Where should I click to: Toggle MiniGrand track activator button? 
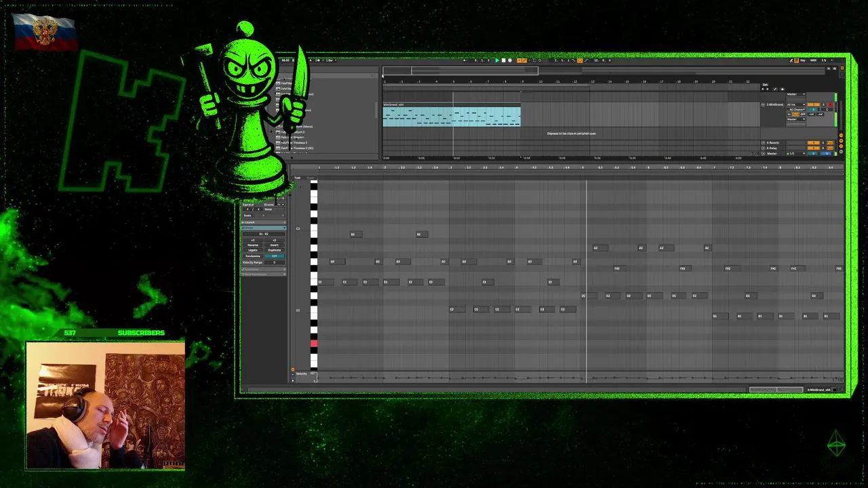coord(814,104)
